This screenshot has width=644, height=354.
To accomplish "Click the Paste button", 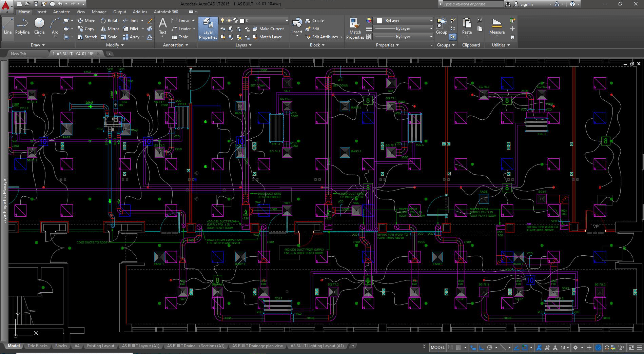I will tap(467, 26).
